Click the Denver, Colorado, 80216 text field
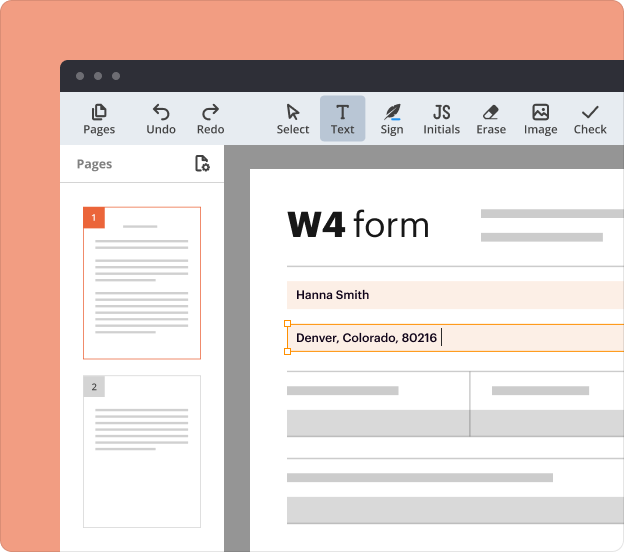This screenshot has height=552, width=624. click(455, 338)
